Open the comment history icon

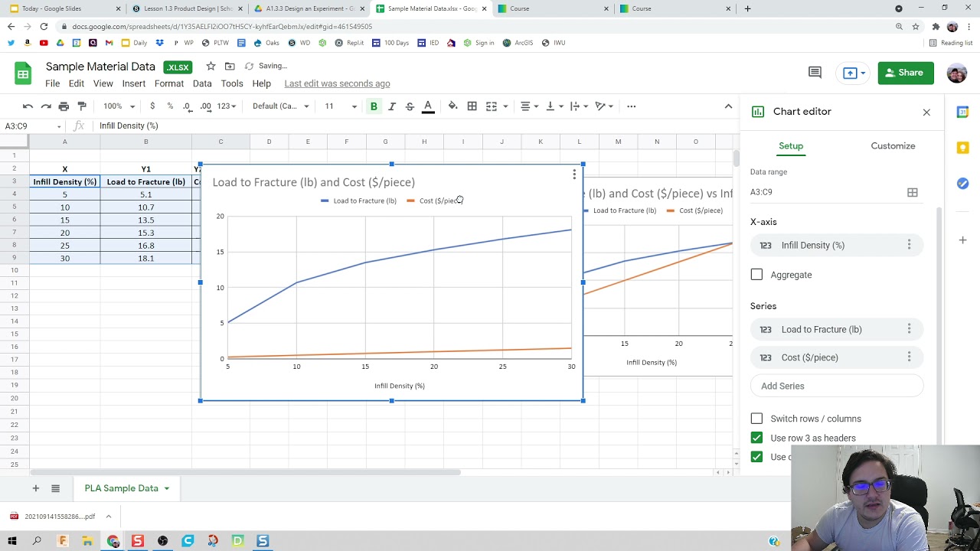(x=815, y=73)
